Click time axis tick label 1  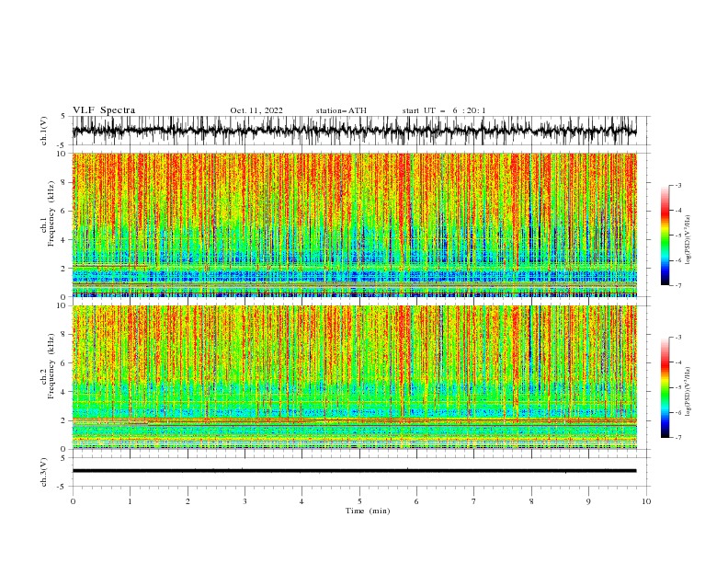coord(130,501)
